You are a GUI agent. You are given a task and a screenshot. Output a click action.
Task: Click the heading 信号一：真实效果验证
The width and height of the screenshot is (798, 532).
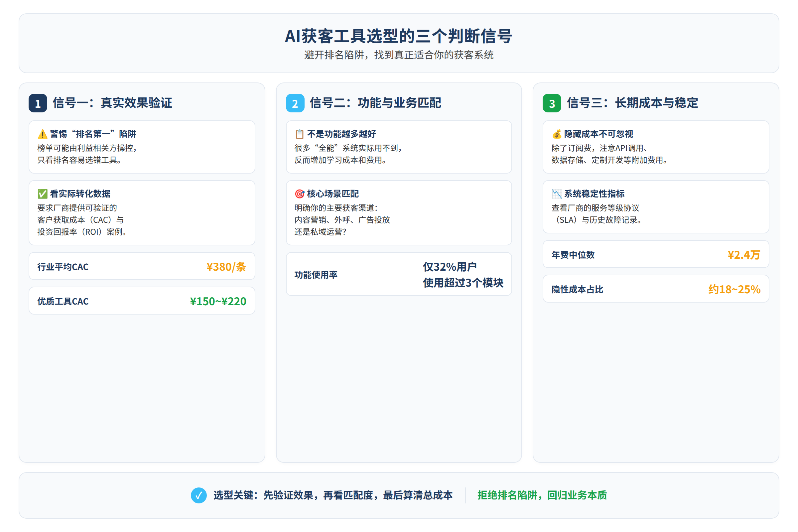click(112, 103)
